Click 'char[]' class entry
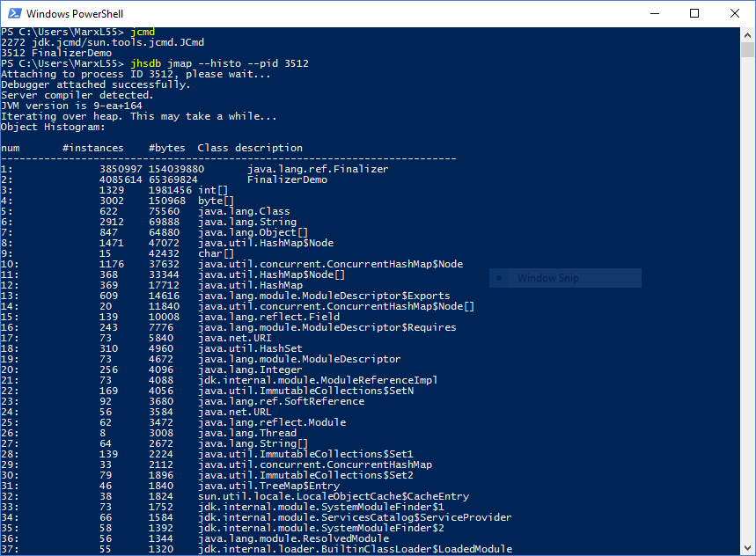This screenshot has width=756, height=556. click(216, 253)
